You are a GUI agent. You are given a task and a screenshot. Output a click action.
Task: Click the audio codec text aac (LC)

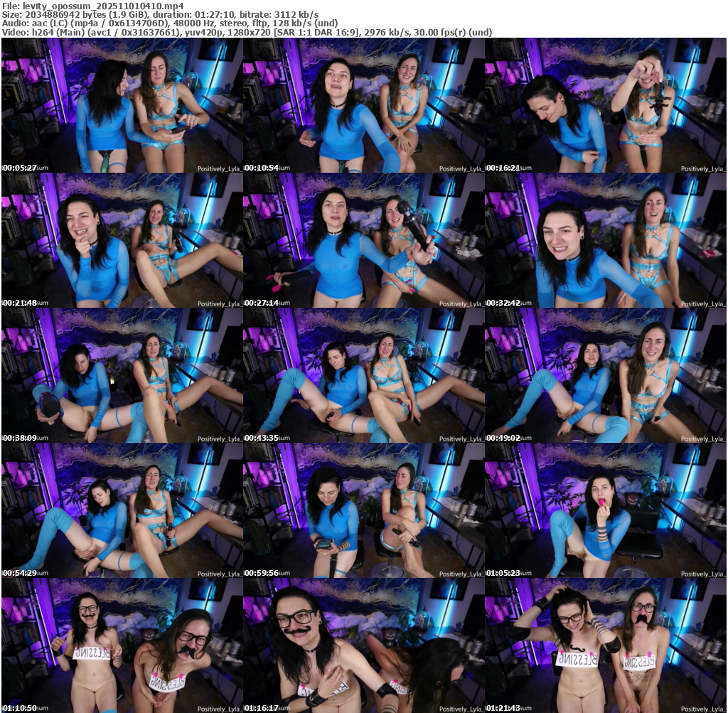point(49,23)
